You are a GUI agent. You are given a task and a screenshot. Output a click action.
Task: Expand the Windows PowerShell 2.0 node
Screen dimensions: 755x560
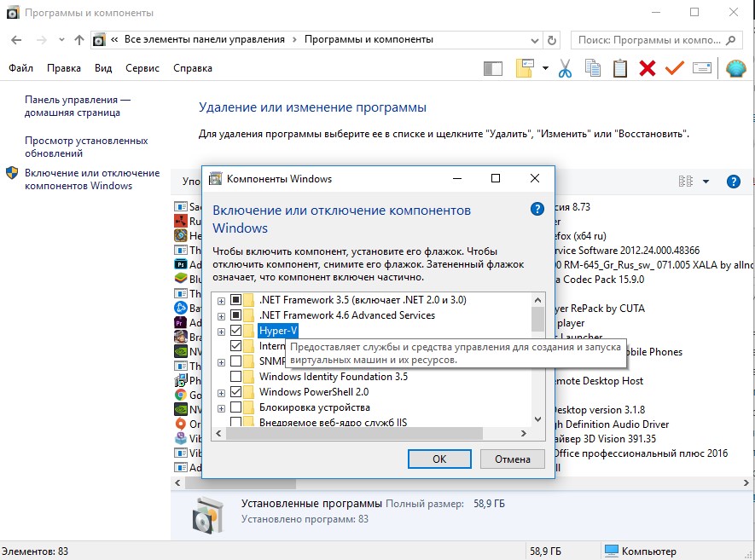pyautogui.click(x=221, y=394)
